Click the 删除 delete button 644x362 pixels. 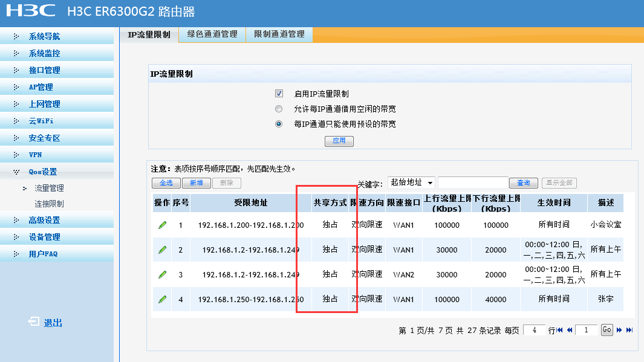pos(226,183)
